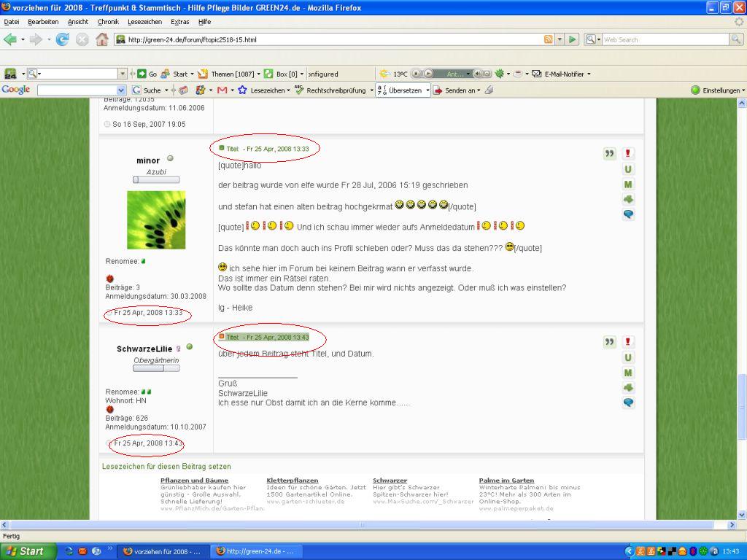Reload the page with the refresh button
Screen dimensions: 747x560
[x=62, y=39]
